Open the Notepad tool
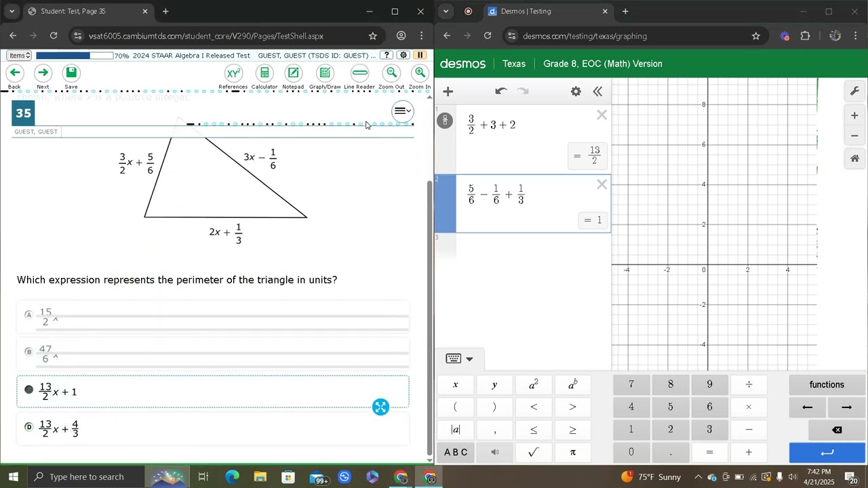The height and width of the screenshot is (488, 868). 293,73
